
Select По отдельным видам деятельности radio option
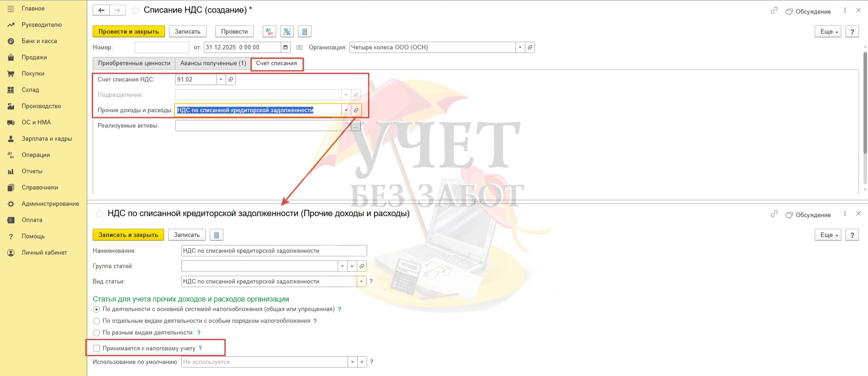point(96,321)
